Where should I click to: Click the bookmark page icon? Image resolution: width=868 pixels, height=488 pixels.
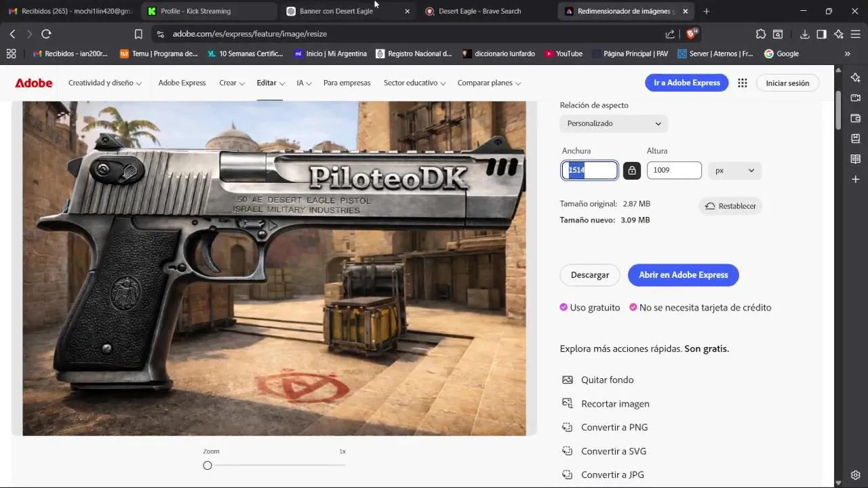click(x=138, y=34)
